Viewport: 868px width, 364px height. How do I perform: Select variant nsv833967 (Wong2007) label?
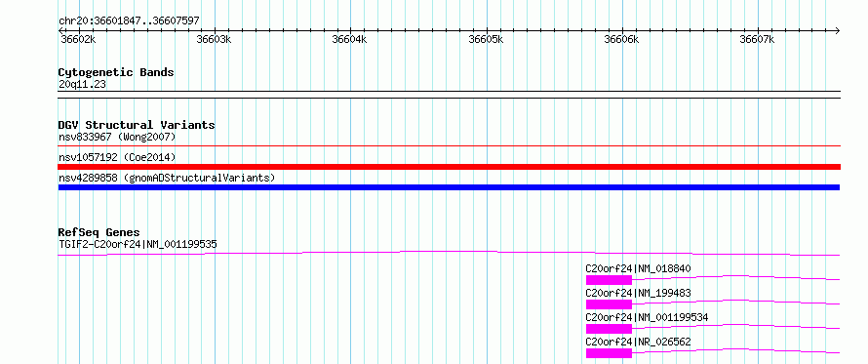point(117,137)
